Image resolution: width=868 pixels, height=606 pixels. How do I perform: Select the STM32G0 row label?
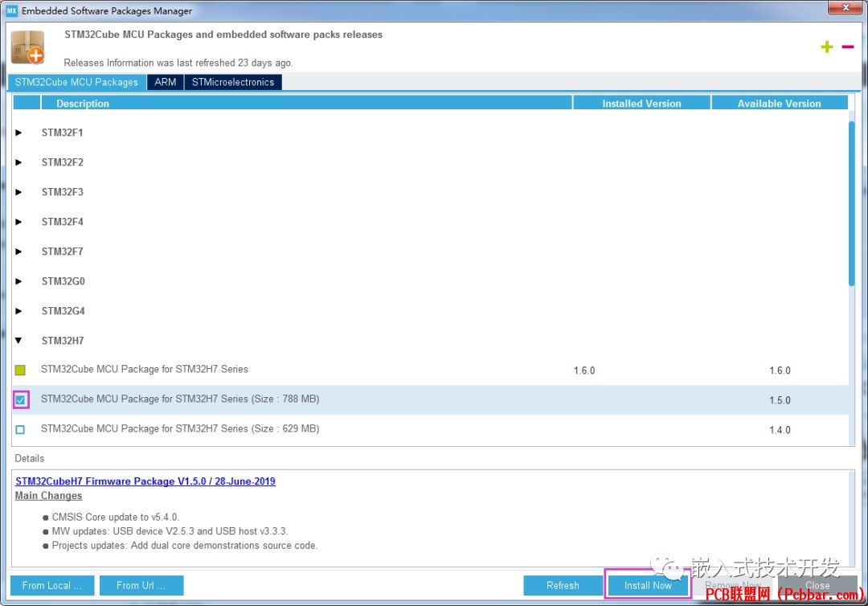(x=63, y=281)
